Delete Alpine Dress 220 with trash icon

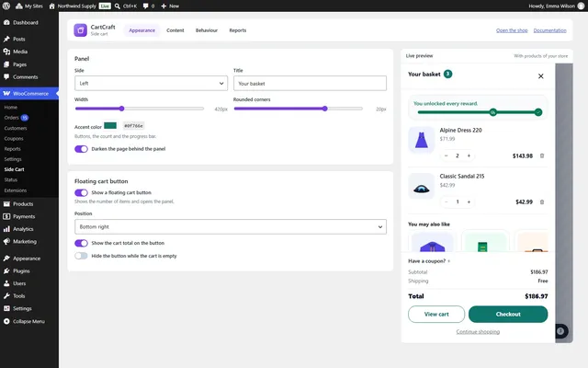542,155
